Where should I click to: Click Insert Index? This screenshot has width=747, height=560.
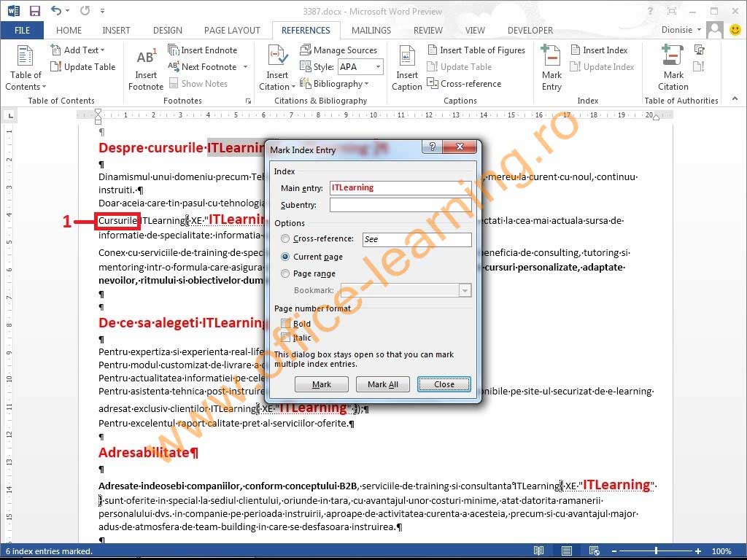600,50
